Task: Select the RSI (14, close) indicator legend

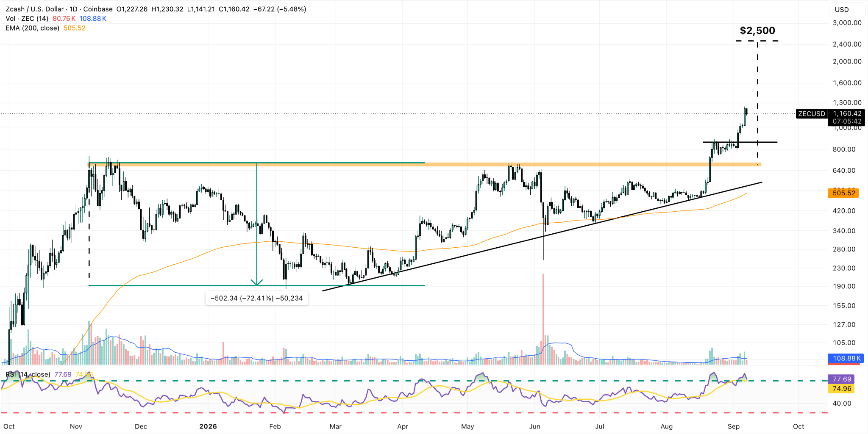Action: point(28,374)
